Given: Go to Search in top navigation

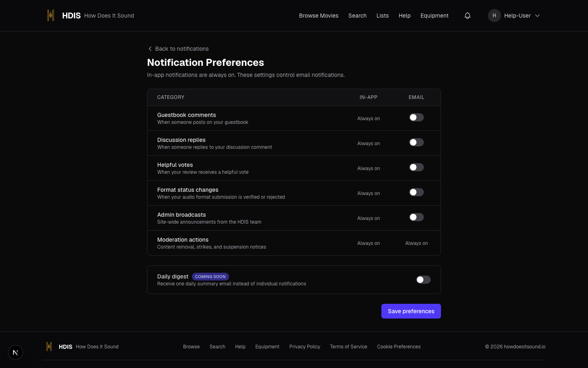Looking at the screenshot, I should coord(357,16).
